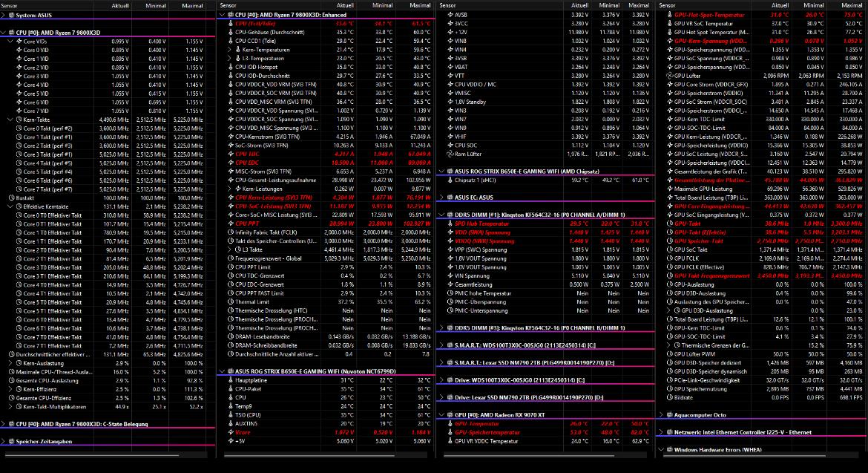Click the fan icon beside GPU Lüfter

coord(670,76)
